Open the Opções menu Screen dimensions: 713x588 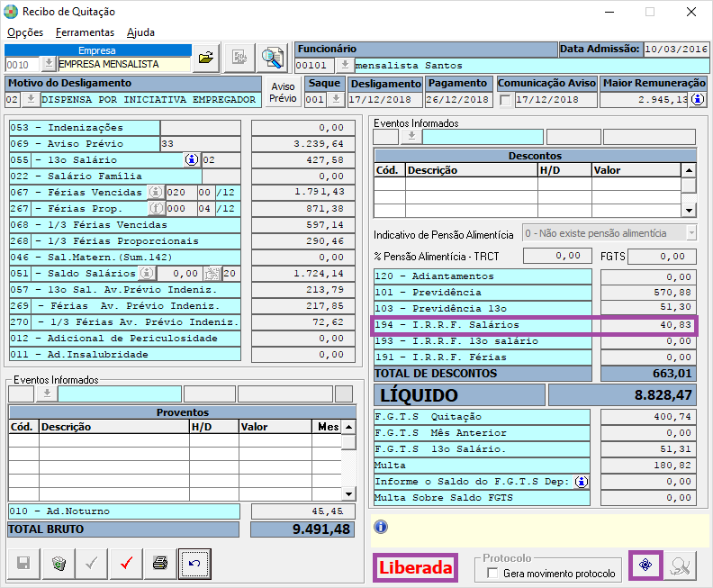point(25,32)
